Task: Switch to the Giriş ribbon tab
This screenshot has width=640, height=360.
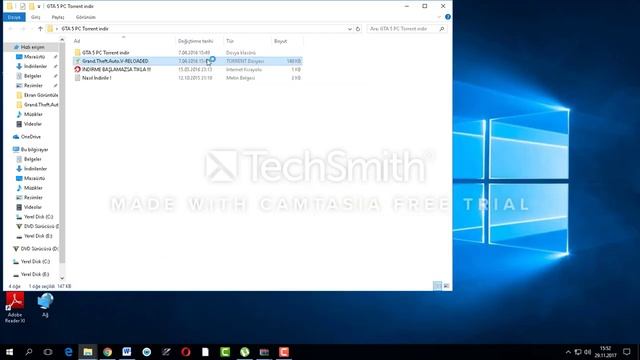Action: 36,17
